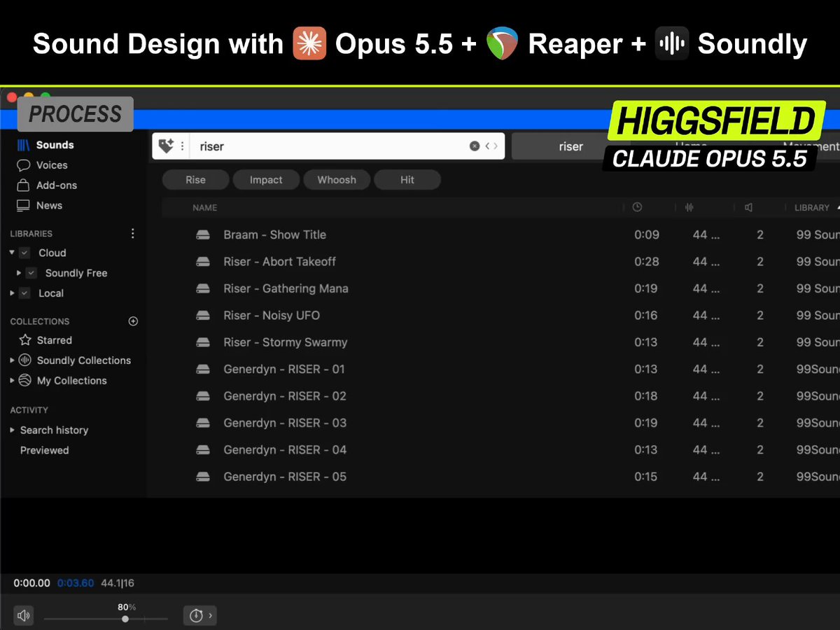Open the Libraries three-dot menu
The width and height of the screenshot is (840, 630).
(133, 234)
